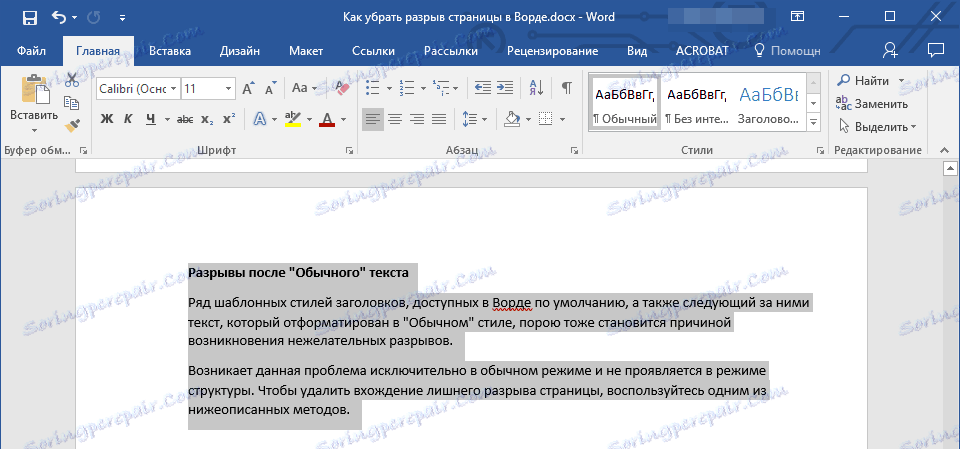Decrease the paragraph indent
The height and width of the screenshot is (449, 960).
pos(483,88)
